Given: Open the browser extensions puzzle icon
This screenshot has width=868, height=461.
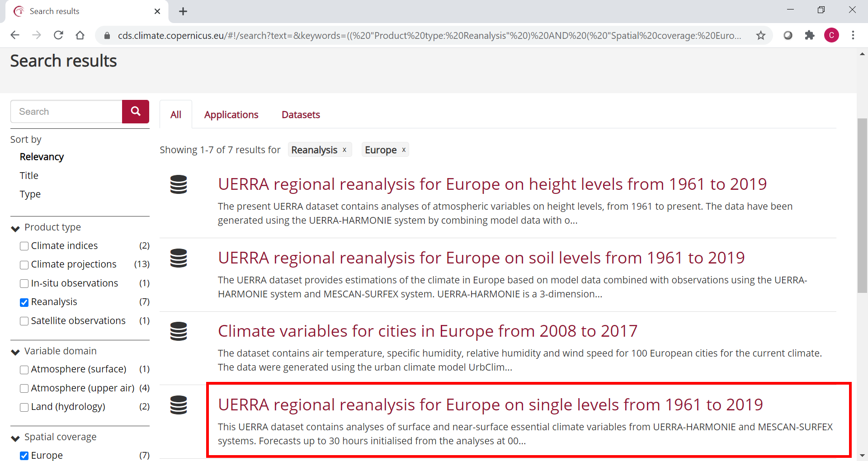Looking at the screenshot, I should pyautogui.click(x=810, y=35).
